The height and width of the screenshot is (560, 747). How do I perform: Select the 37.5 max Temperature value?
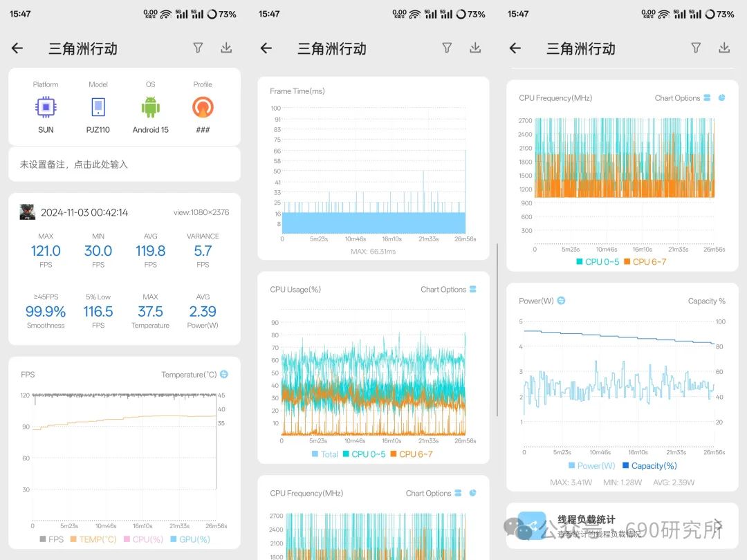click(151, 311)
